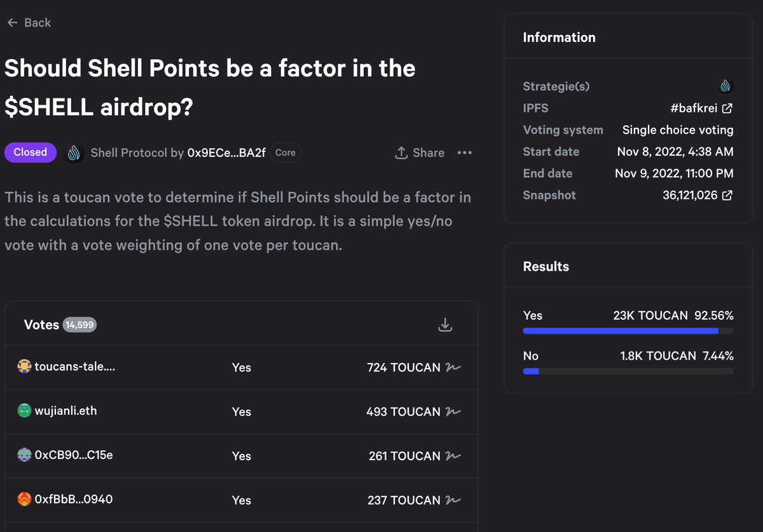Click the strategy icon in Information
Image resolution: width=763 pixels, height=532 pixels.
(x=725, y=86)
